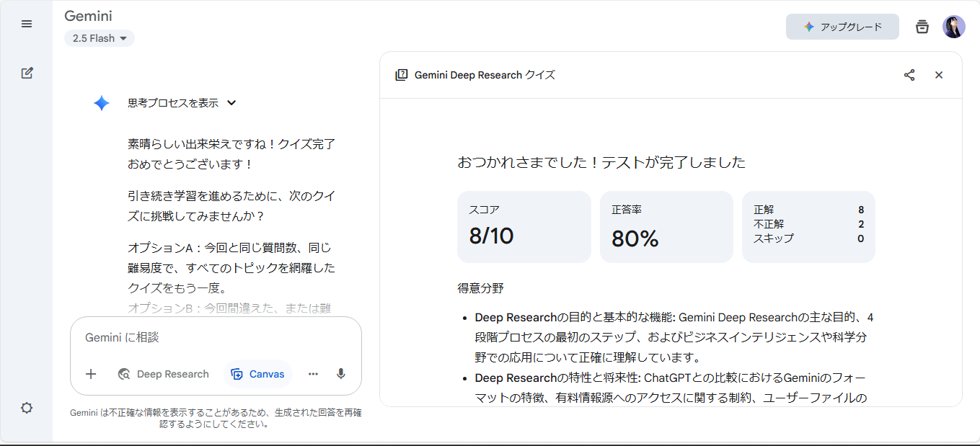
Task: Activate the microphone voice input
Action: pos(341,374)
